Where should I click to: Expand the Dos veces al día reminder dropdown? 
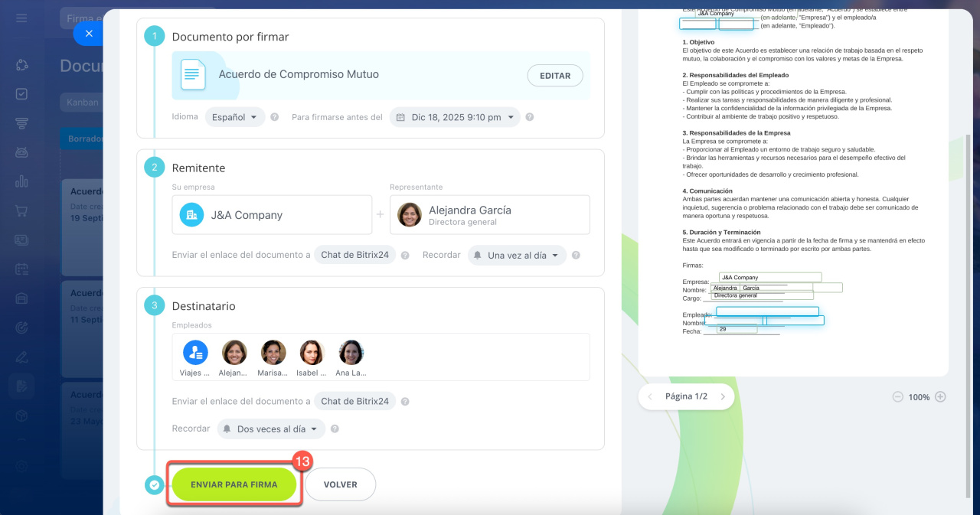272,429
